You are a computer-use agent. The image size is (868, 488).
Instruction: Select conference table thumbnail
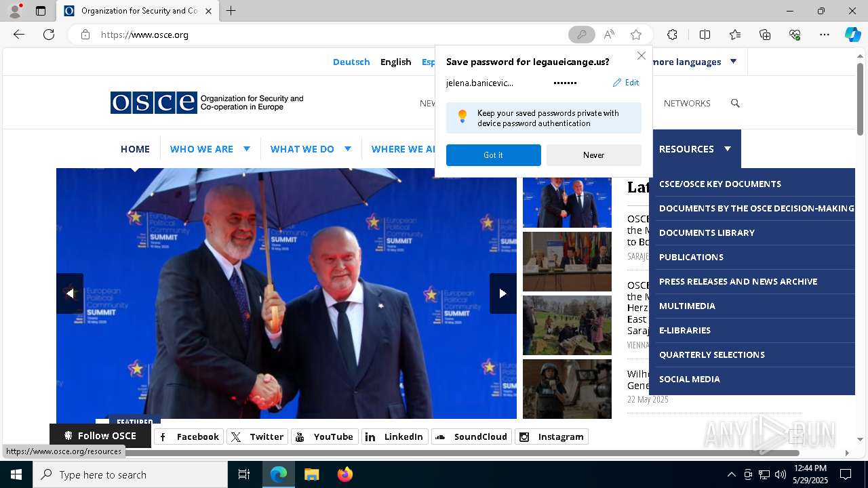point(567,262)
